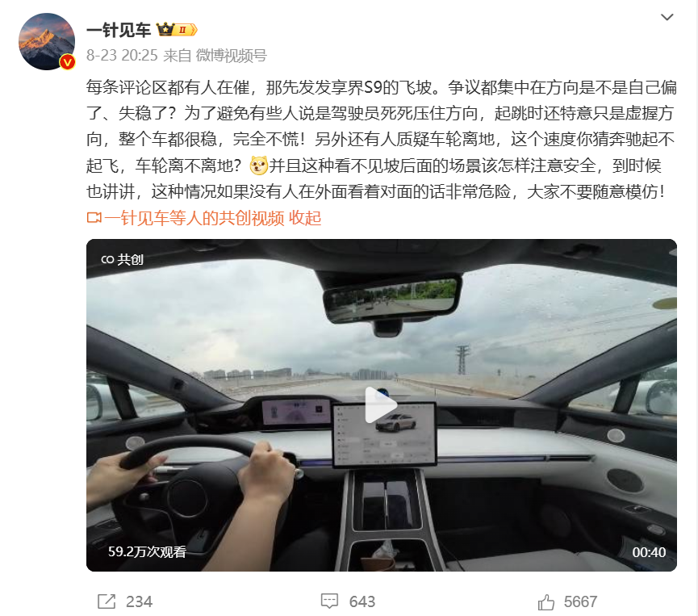Play the video with center play button
The image size is (698, 616).
click(381, 404)
